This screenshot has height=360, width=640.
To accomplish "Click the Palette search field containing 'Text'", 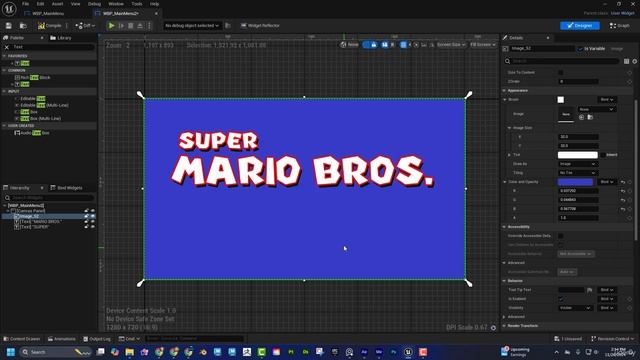I will pos(53,47).
